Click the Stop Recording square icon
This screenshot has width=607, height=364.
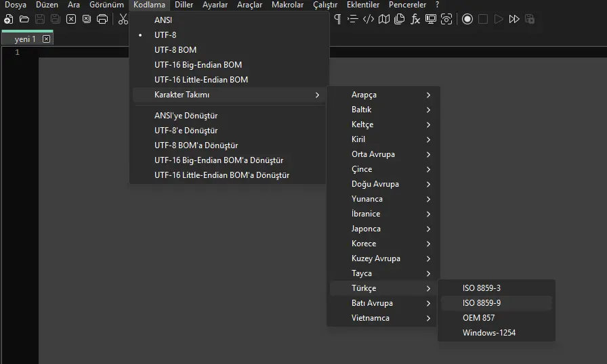[483, 19]
